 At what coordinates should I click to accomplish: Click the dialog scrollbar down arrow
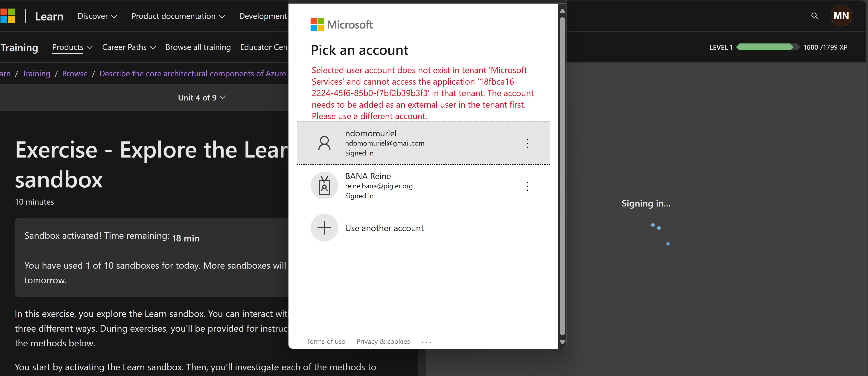click(562, 342)
